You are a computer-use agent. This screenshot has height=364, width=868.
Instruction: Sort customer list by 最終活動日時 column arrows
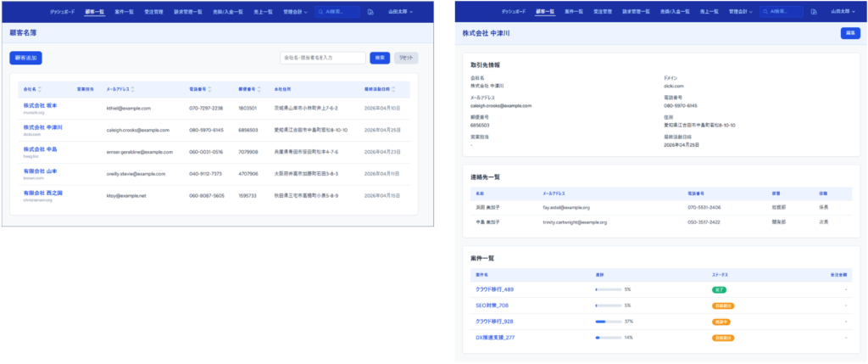click(x=392, y=89)
